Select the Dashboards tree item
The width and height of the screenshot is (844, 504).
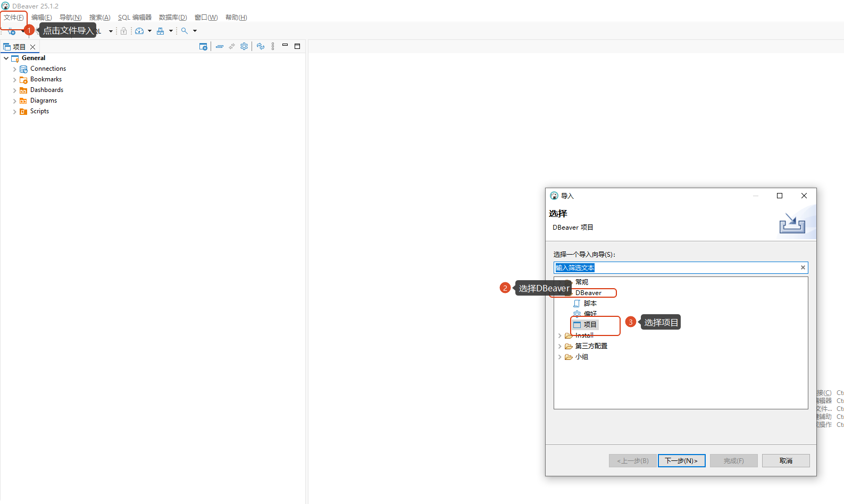(x=47, y=90)
